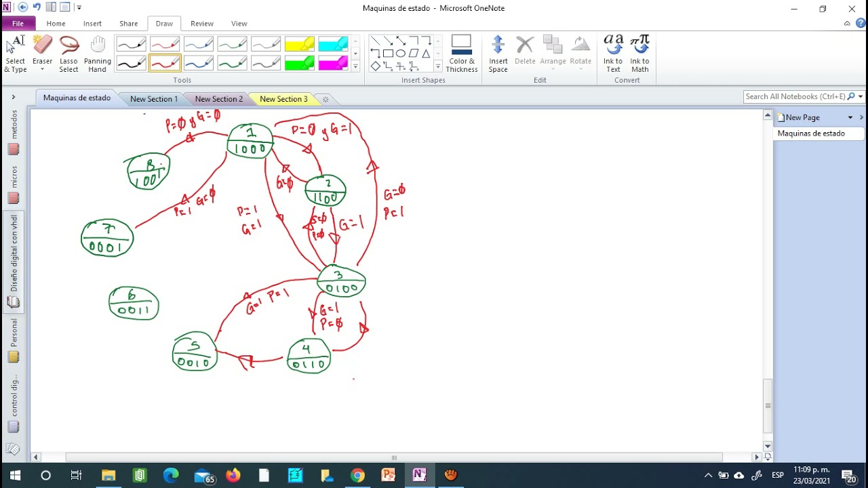This screenshot has width=868, height=488.
Task: Select the highlighted thick red pen
Action: tap(165, 63)
